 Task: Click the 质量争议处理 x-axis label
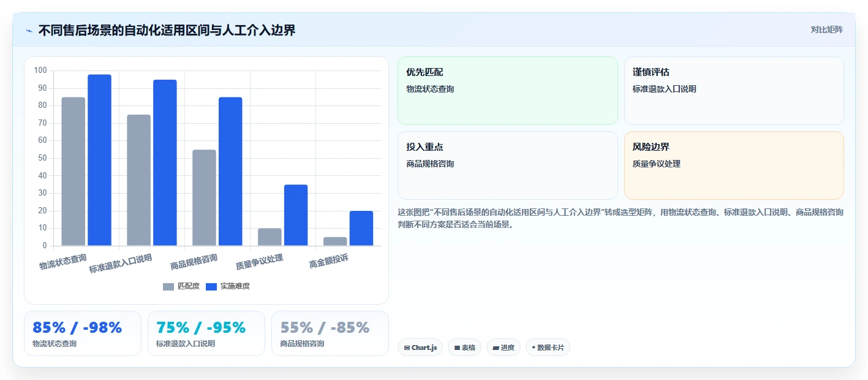260,262
